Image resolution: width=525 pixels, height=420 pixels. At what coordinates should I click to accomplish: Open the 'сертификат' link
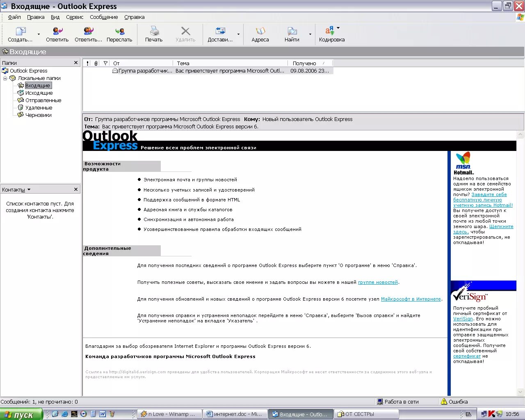pyautogui.click(x=467, y=356)
